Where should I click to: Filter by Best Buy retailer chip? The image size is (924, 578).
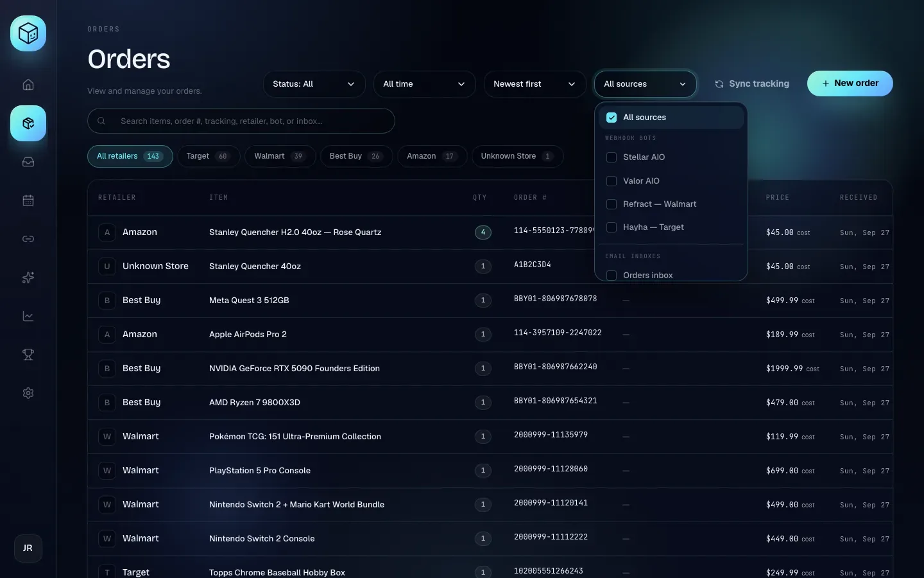[x=357, y=156]
